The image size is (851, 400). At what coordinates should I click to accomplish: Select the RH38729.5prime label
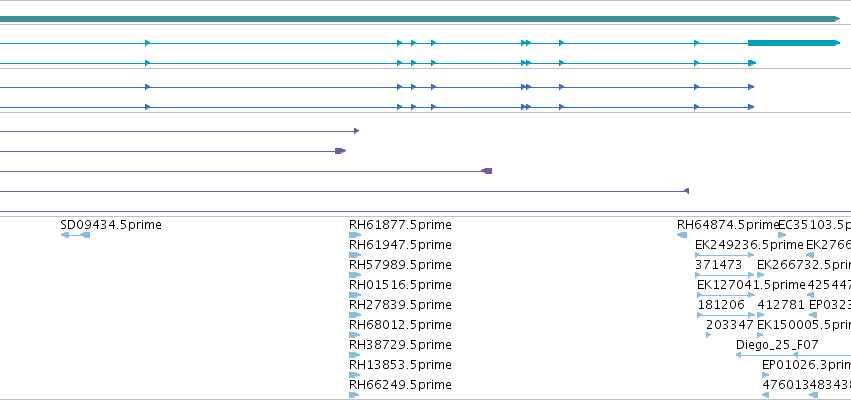click(400, 345)
